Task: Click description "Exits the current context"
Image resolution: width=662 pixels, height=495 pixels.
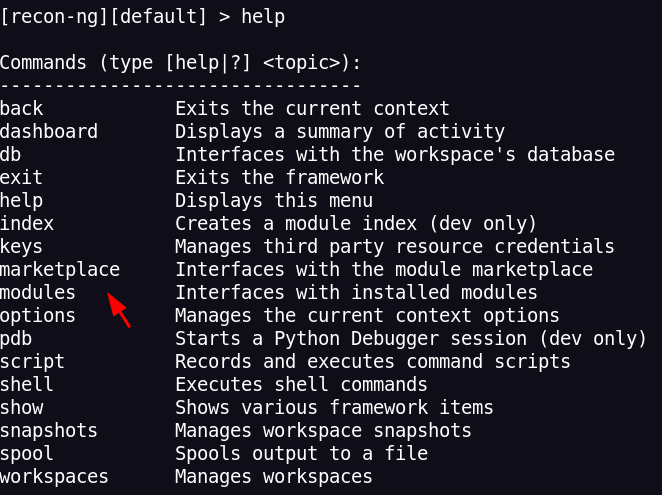Action: [312, 109]
